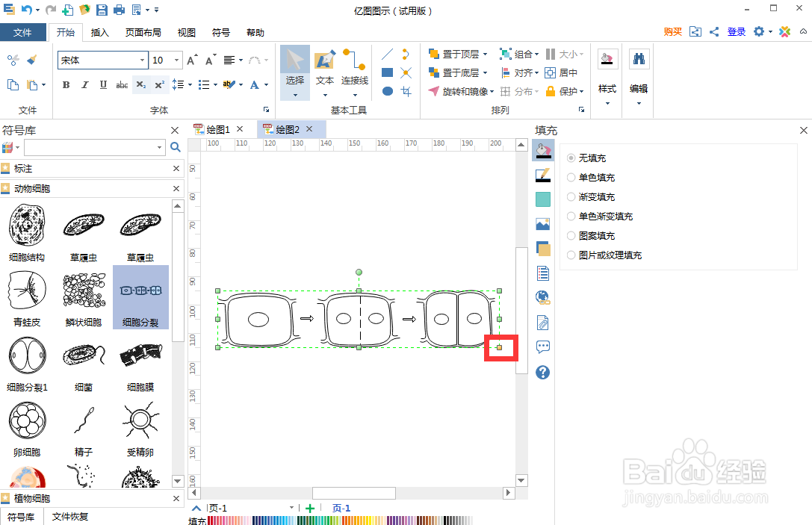Select the 无填充 radio option

pyautogui.click(x=571, y=158)
